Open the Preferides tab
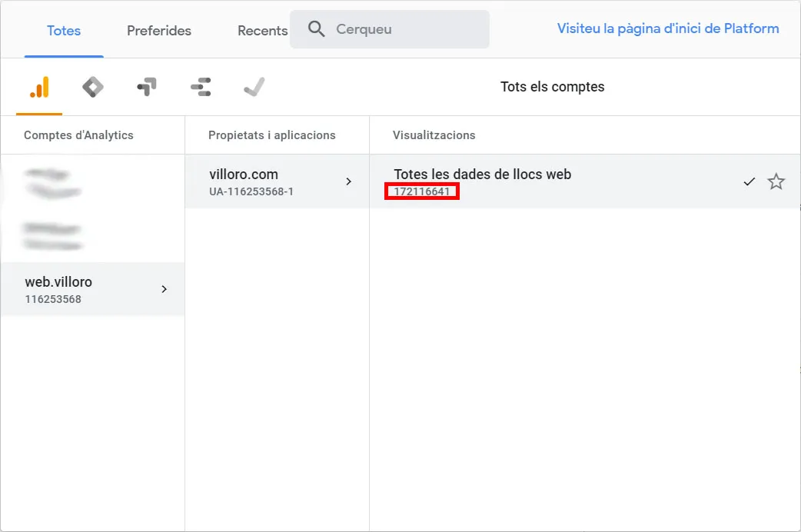This screenshot has height=532, width=801. [x=158, y=31]
